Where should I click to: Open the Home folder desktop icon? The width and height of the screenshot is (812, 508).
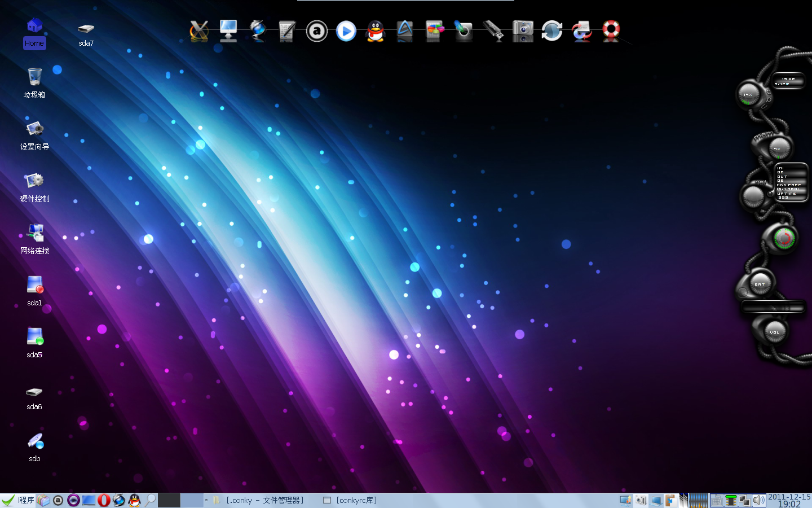point(34,33)
